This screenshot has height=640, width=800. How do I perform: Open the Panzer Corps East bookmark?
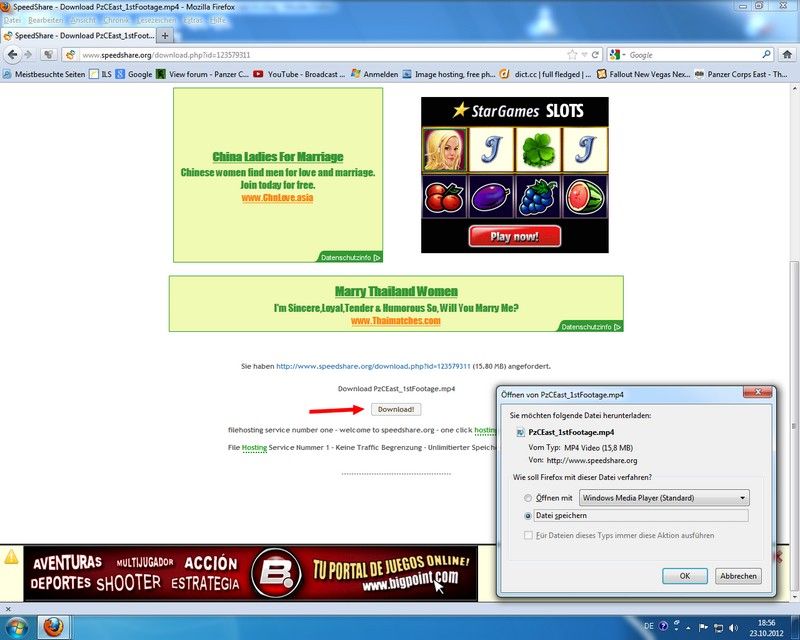coord(741,74)
